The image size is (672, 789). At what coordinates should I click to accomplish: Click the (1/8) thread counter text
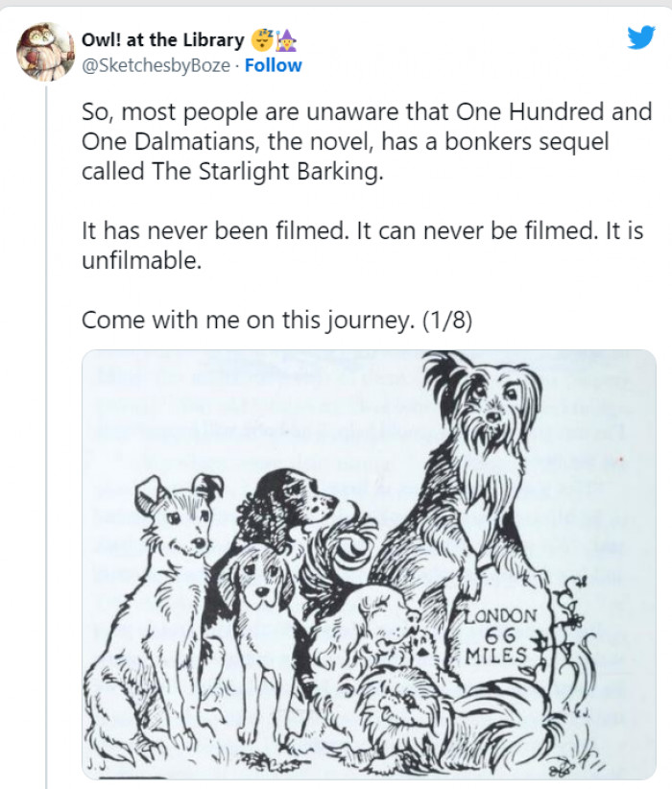click(x=447, y=320)
